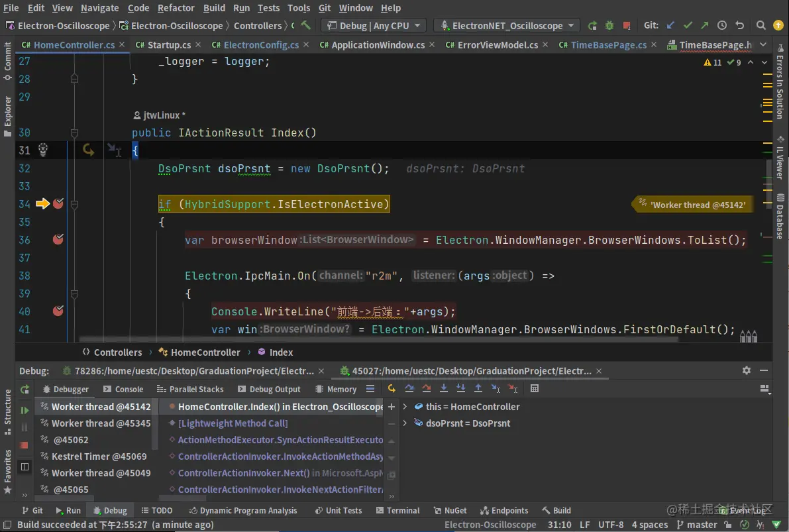Click the NuGet tool window icon
This screenshot has width=789, height=532.
(x=450, y=510)
